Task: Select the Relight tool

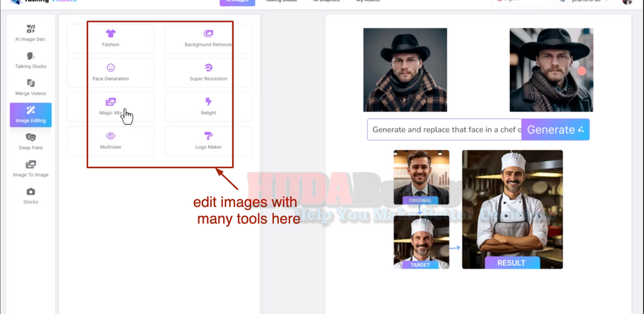Action: tap(208, 106)
